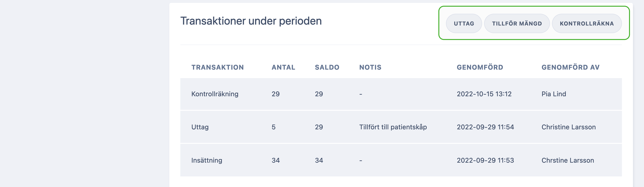This screenshot has width=644, height=187.
Task: Click the NOTIS column header
Action: [x=370, y=67]
